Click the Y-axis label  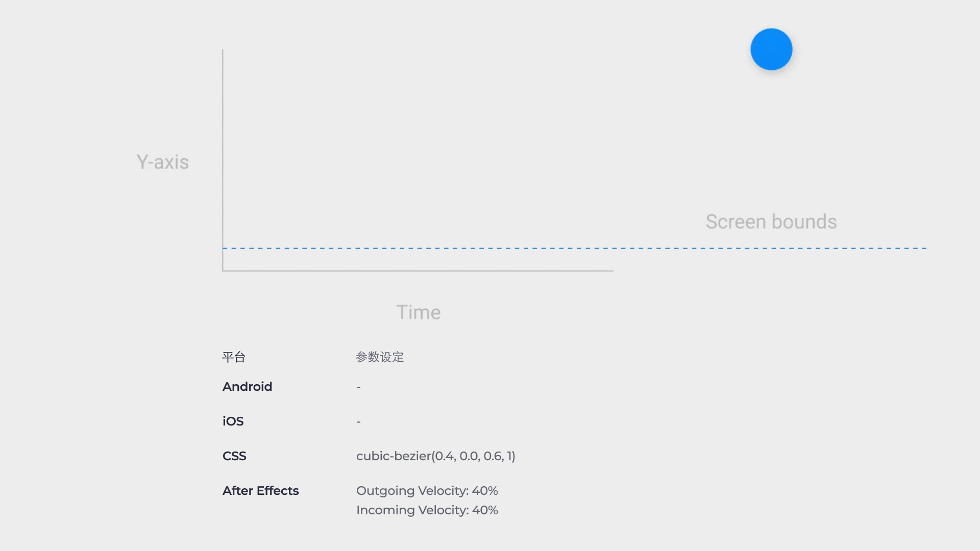163,162
